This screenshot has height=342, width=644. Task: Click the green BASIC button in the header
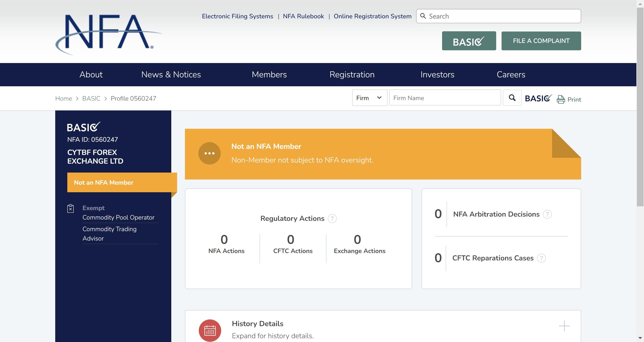pos(469,41)
